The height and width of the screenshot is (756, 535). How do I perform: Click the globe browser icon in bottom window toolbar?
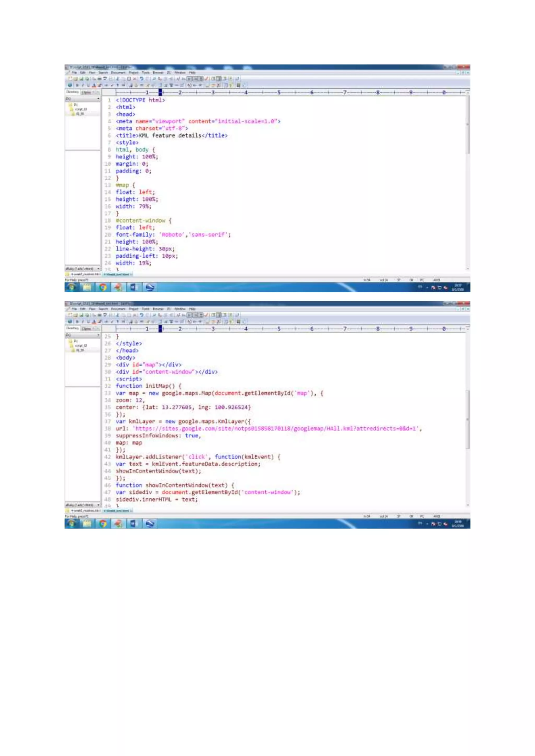coord(70,322)
